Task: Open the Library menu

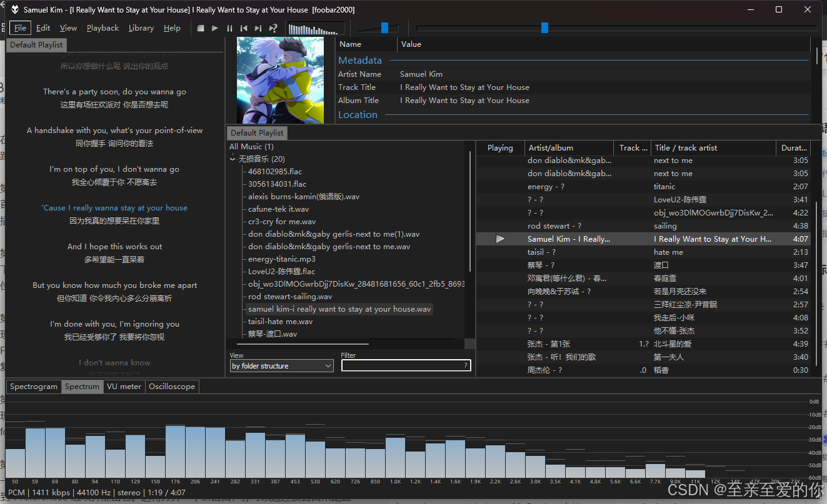Action: pyautogui.click(x=141, y=27)
